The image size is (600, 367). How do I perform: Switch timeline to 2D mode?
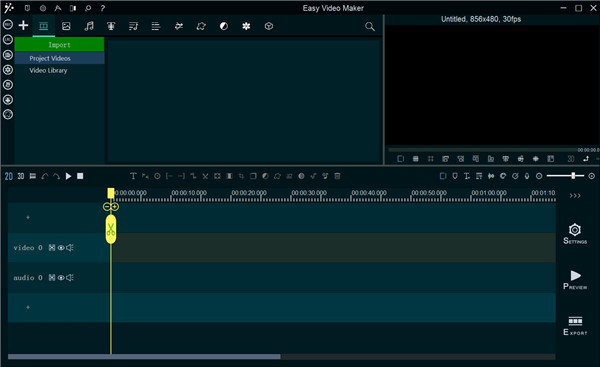[x=8, y=176]
